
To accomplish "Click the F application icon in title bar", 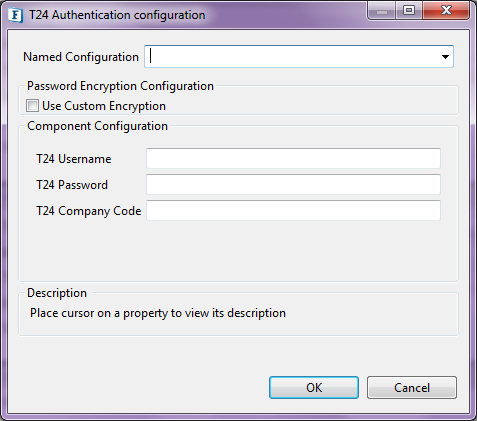I will point(15,15).
